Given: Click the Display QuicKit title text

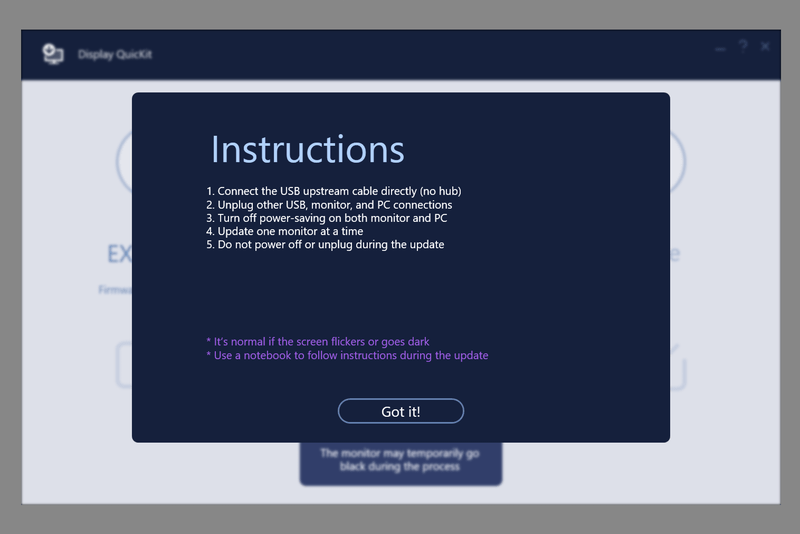Looking at the screenshot, I should (x=115, y=54).
